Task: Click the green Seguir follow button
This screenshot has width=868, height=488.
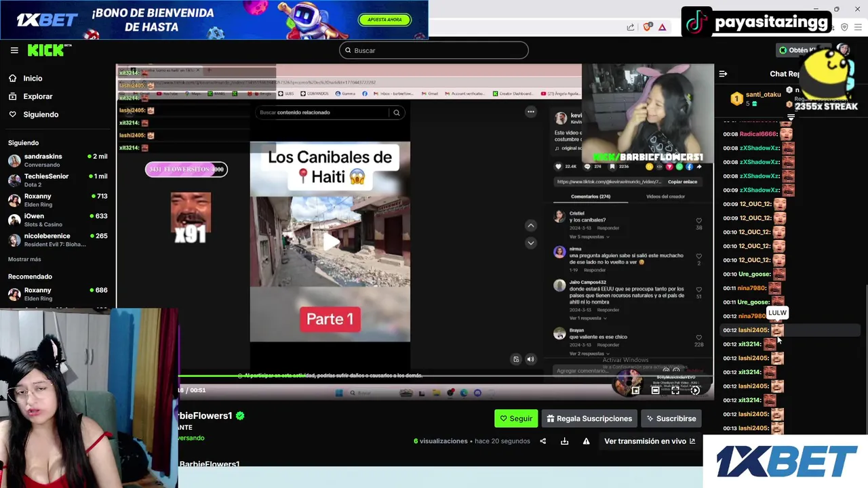Action: (x=516, y=418)
